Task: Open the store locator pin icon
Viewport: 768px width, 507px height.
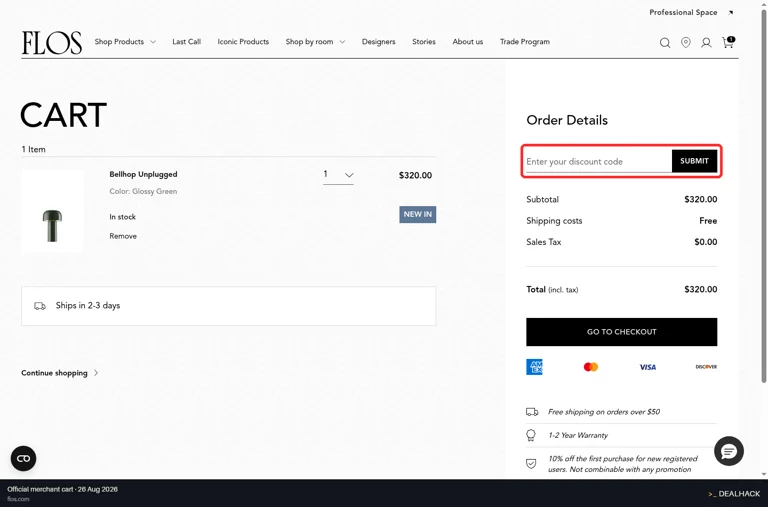Action: (686, 43)
